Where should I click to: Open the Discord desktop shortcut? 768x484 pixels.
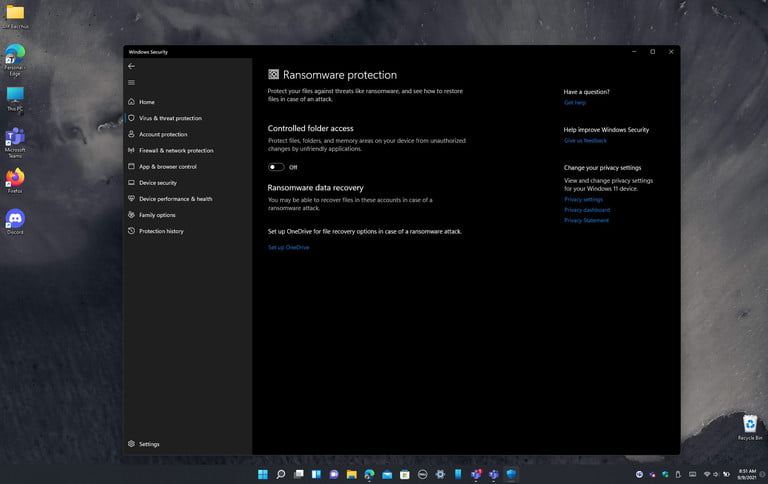pos(15,219)
